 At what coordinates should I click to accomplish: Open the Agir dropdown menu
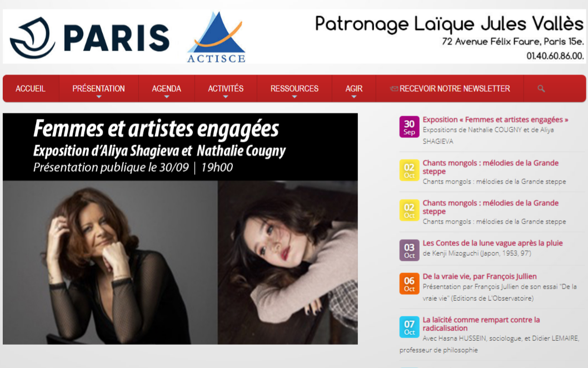click(353, 89)
